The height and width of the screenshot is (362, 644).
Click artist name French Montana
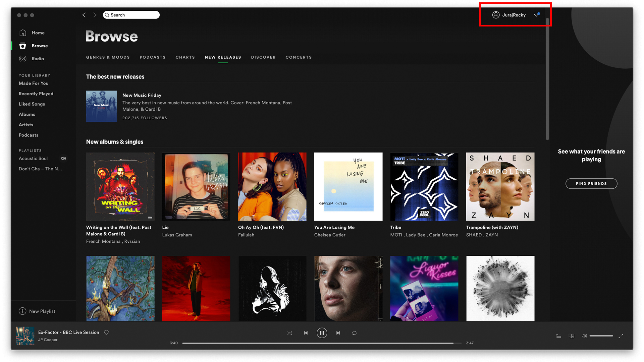(103, 241)
